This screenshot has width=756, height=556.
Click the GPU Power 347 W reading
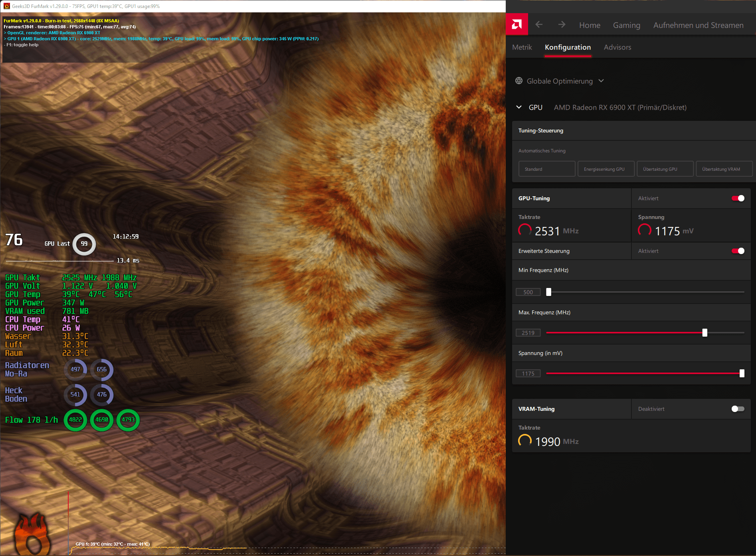(x=44, y=303)
